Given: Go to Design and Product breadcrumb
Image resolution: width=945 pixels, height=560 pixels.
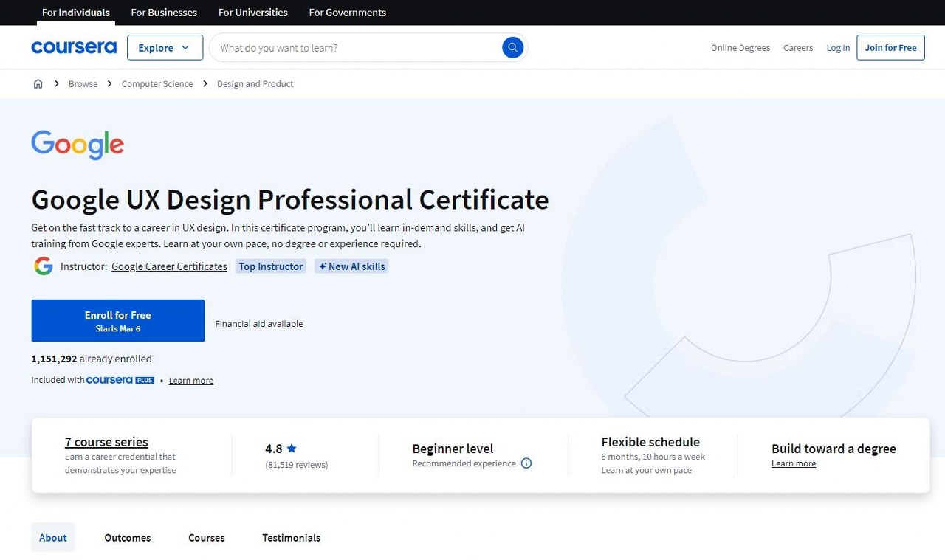Looking at the screenshot, I should 255,83.
